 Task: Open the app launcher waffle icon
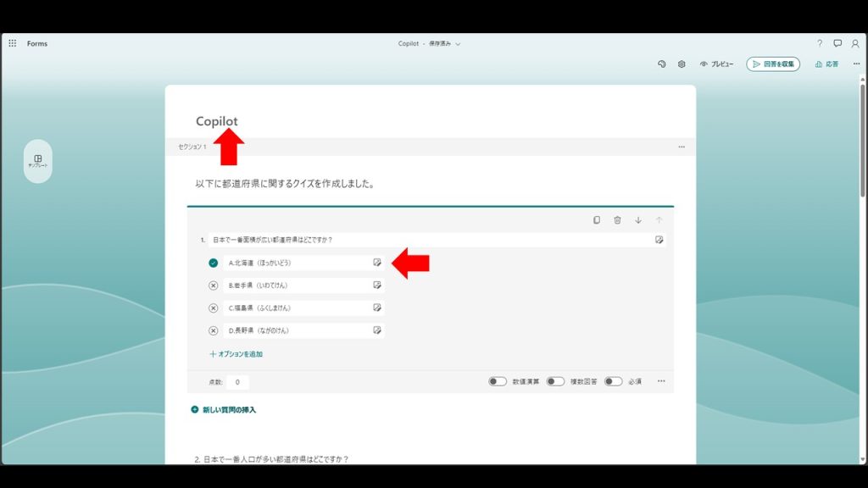[12, 43]
